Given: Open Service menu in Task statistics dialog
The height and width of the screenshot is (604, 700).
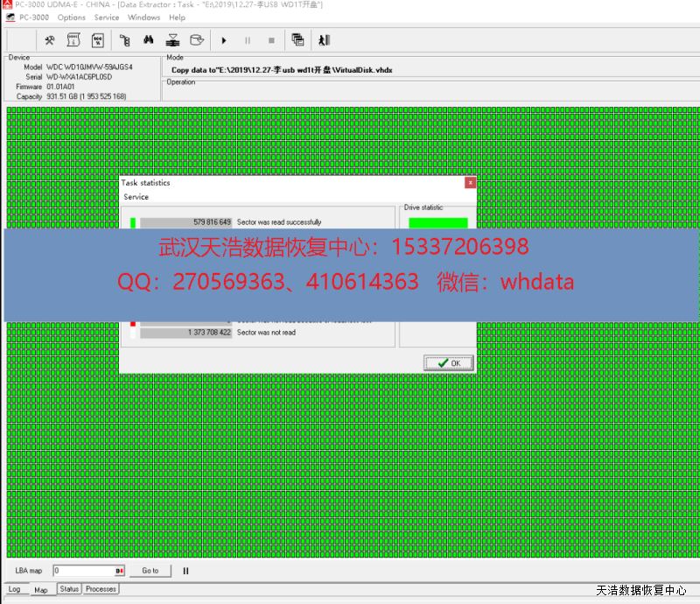Looking at the screenshot, I should [x=136, y=197].
